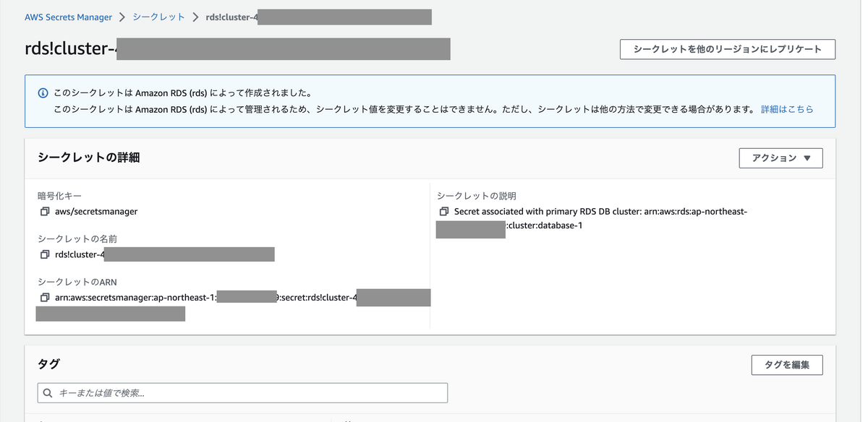Open the アクション dropdown menu

pos(780,158)
